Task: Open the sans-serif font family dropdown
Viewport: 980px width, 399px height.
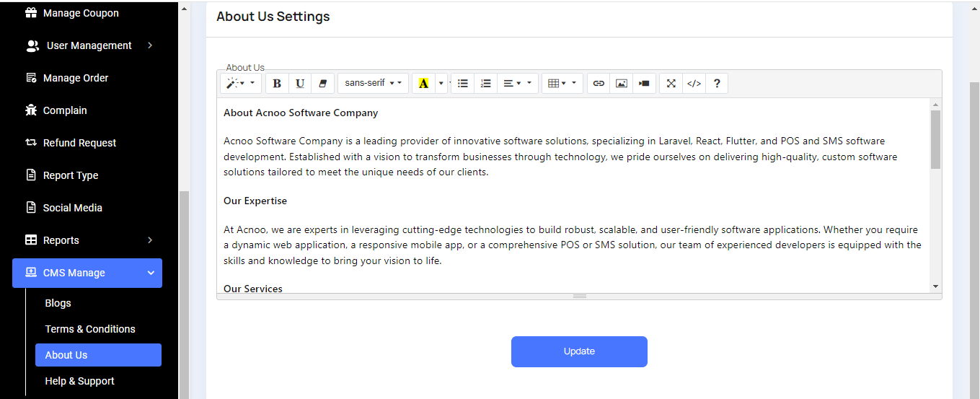Action: point(373,84)
